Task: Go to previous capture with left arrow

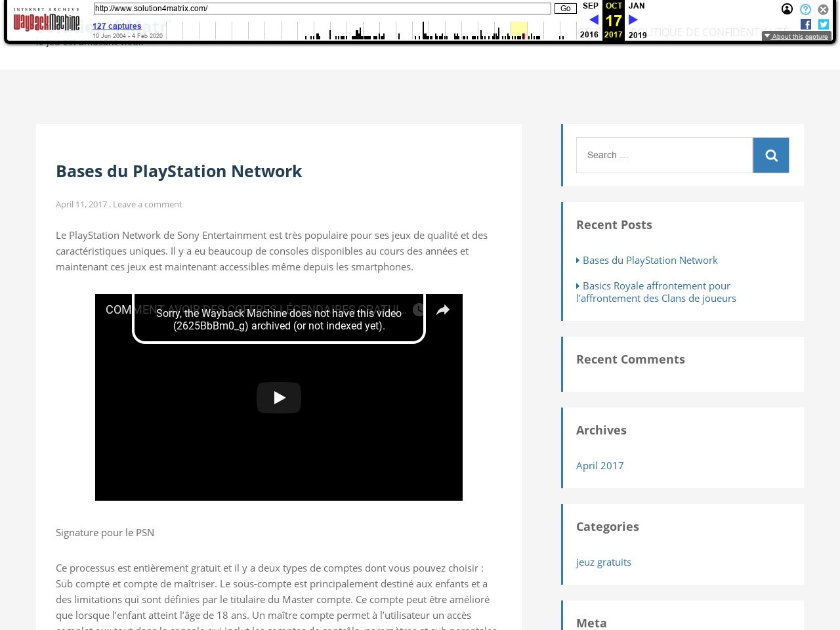Action: pos(593,20)
